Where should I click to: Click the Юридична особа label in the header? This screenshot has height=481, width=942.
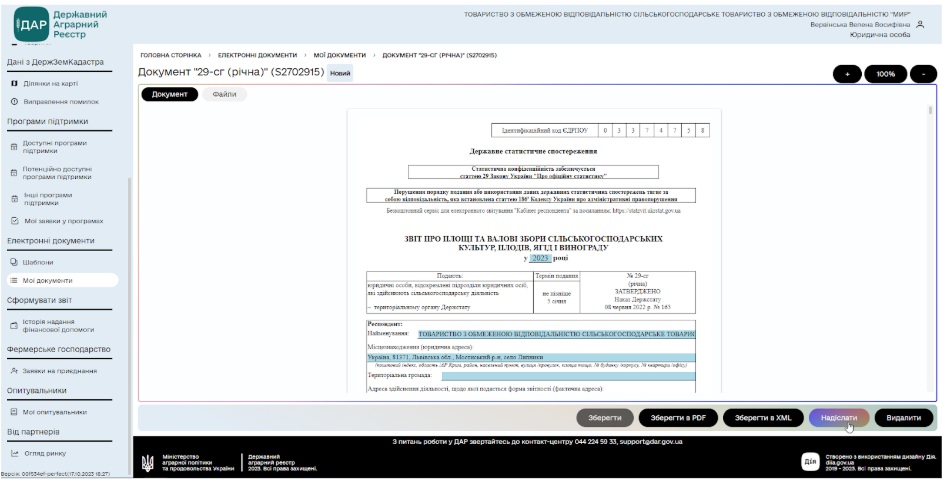(x=880, y=35)
